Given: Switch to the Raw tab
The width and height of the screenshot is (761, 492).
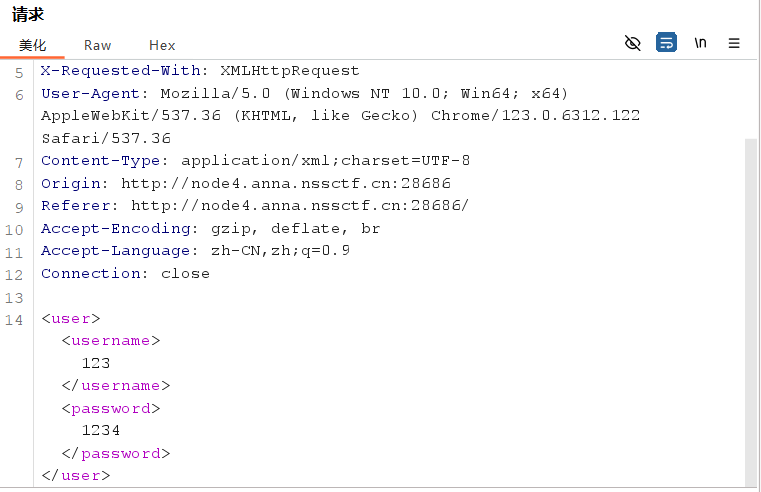Looking at the screenshot, I should [97, 45].
